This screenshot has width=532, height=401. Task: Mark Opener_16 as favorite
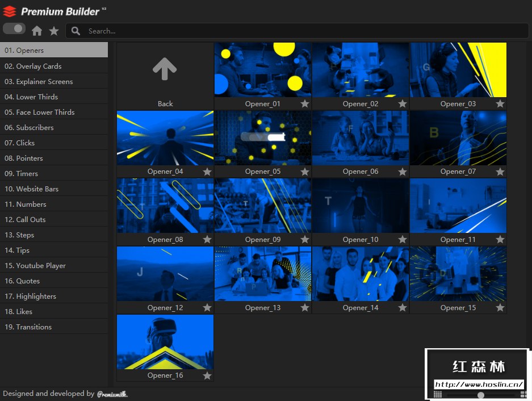coord(207,375)
